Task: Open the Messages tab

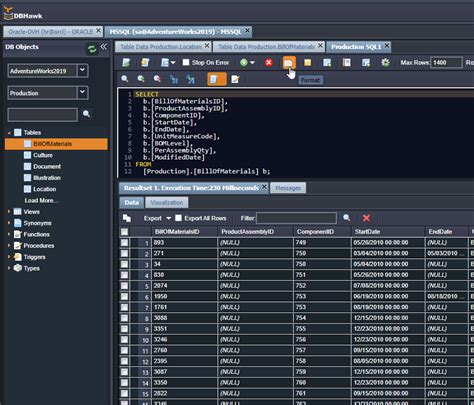Action: pos(288,188)
